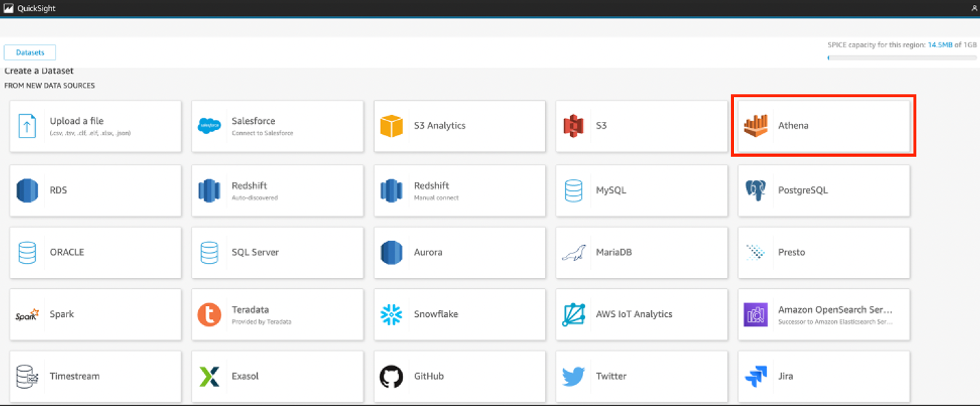980x406 pixels.
Task: Click the PostgreSQL label text
Action: pyautogui.click(x=803, y=190)
